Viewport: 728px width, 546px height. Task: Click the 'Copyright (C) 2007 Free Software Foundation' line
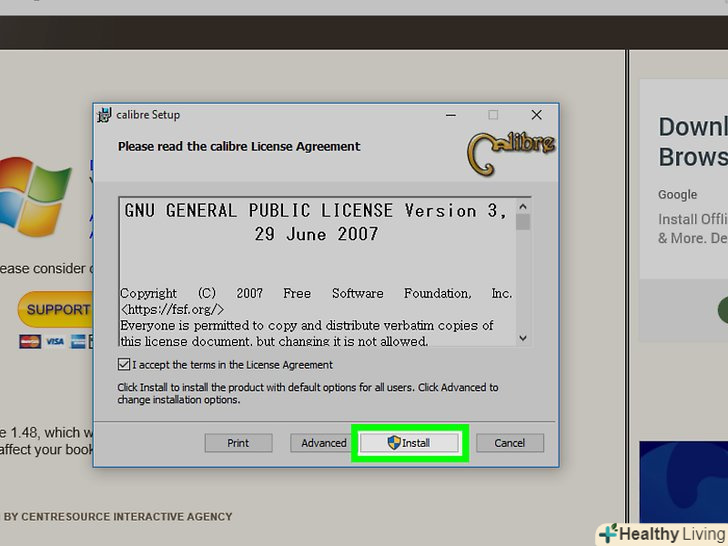click(316, 293)
